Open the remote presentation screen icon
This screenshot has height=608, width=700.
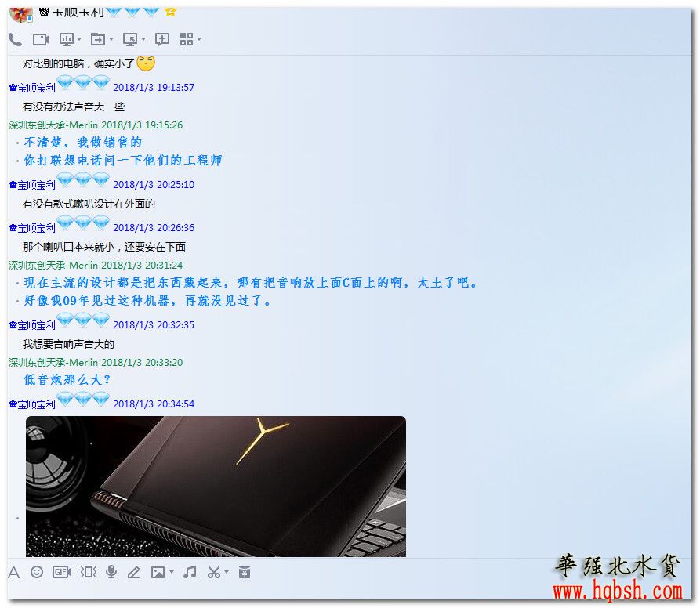pos(67,39)
